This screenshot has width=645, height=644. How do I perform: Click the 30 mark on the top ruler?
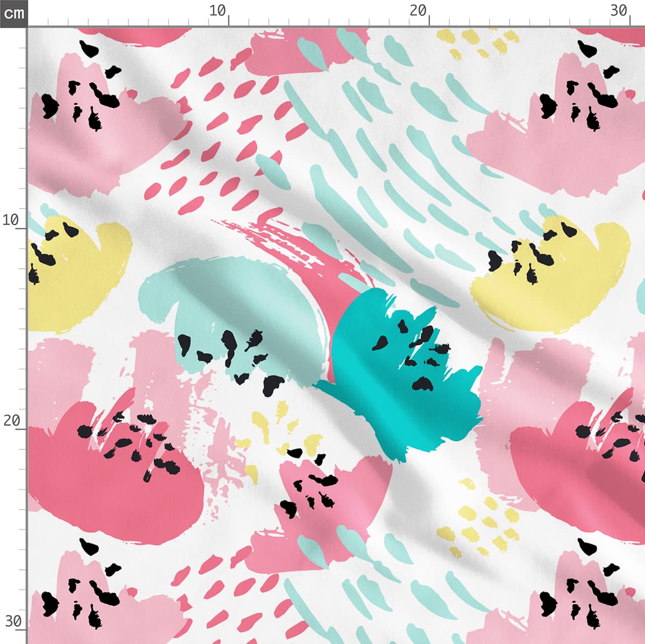pyautogui.click(x=619, y=10)
